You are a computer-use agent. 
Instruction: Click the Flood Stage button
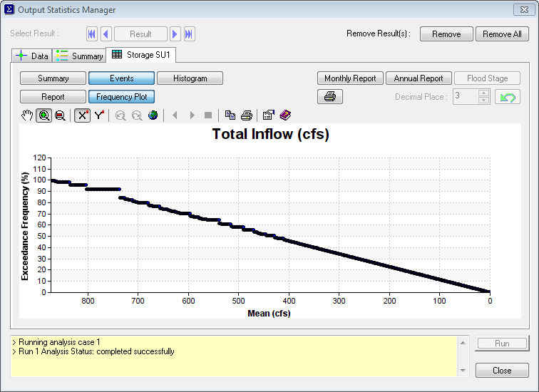pyautogui.click(x=487, y=78)
